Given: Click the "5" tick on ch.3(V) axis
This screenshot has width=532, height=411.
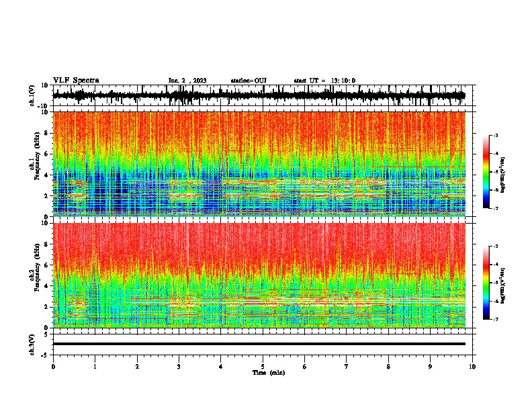Looking at the screenshot, I should [46, 334].
